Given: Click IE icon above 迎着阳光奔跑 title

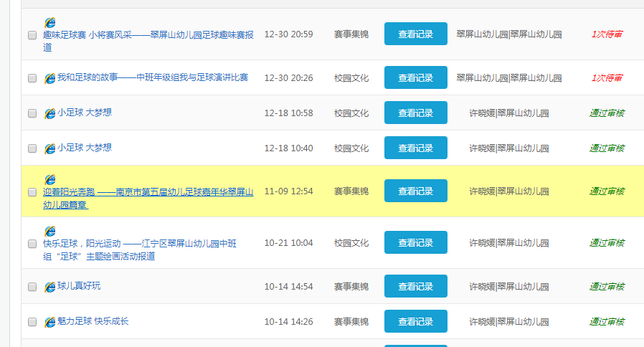Looking at the screenshot, I should tap(50, 179).
